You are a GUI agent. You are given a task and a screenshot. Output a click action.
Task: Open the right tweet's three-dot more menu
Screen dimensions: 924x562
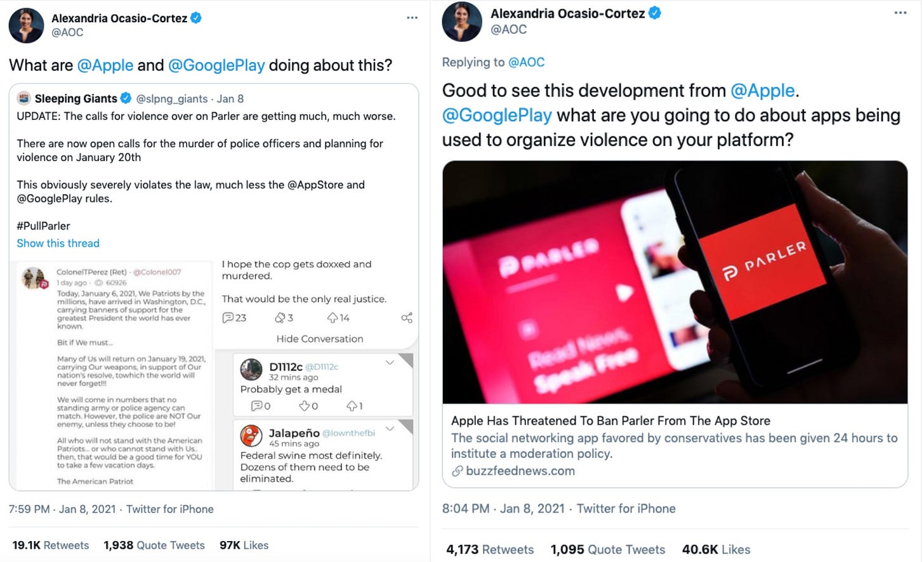click(x=900, y=13)
